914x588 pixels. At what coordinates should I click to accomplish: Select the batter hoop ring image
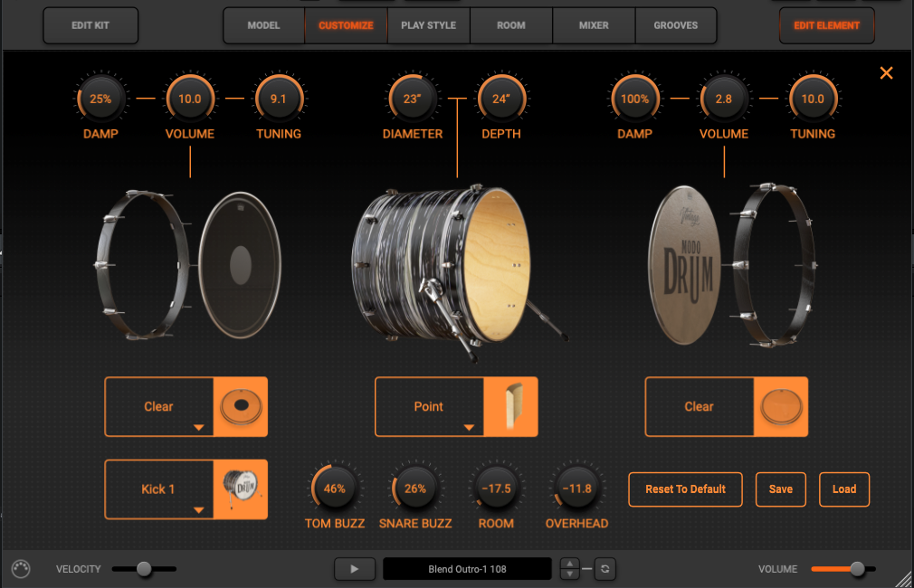143,265
